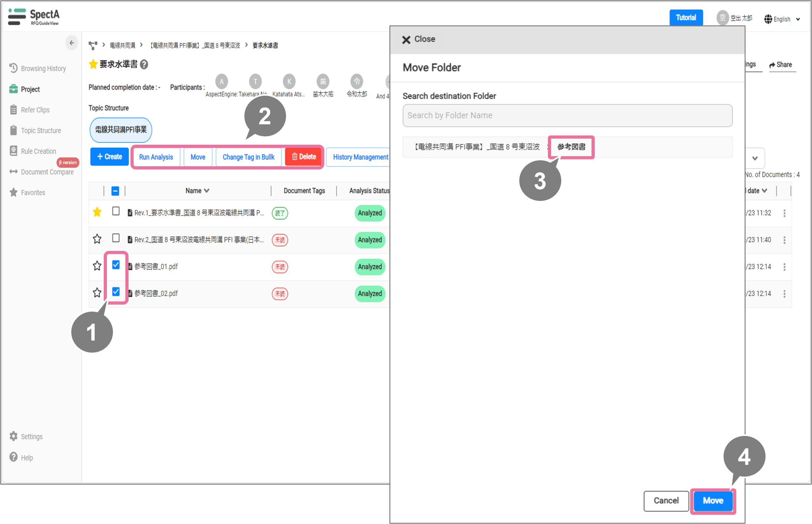812x524 pixels.
Task: Sort by Name column arrow
Action: pos(207,191)
